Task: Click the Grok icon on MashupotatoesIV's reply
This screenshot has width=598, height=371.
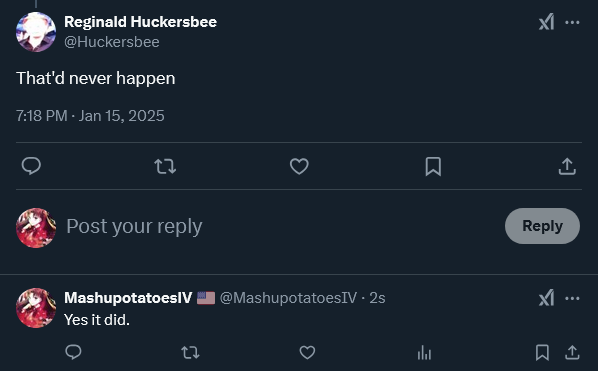Action: (546, 298)
